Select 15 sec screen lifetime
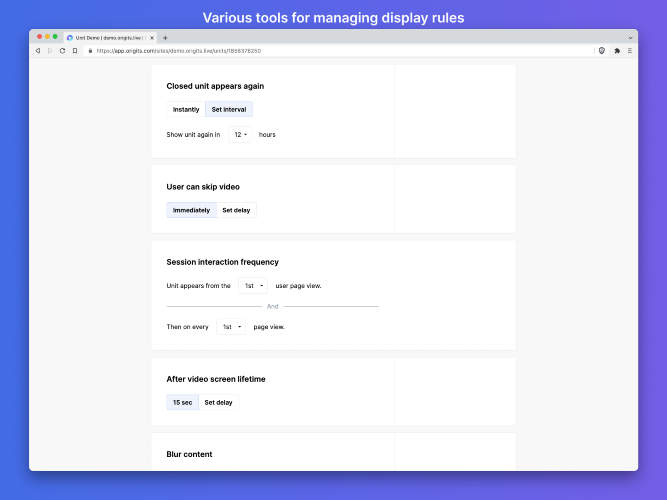This screenshot has width=667, height=500. pyautogui.click(x=182, y=402)
